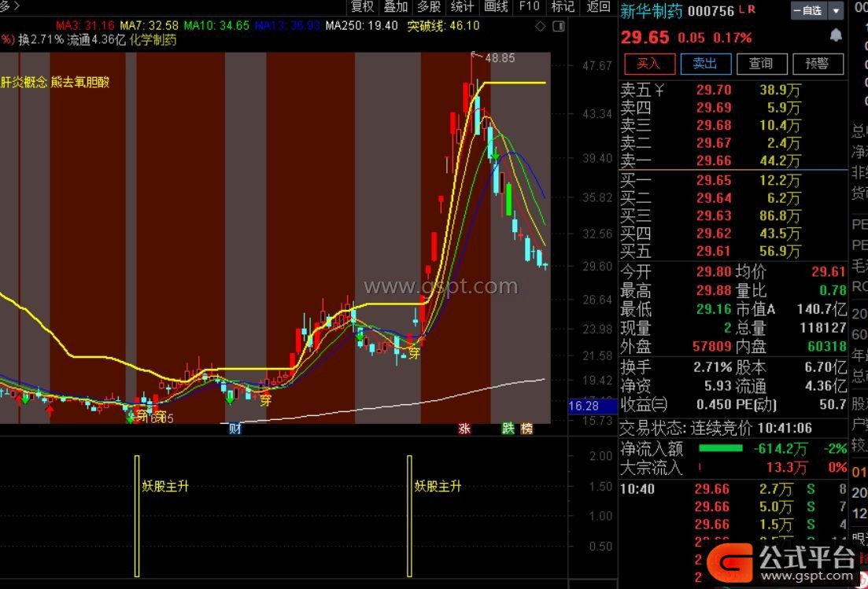Open the 多股 menu

point(429,6)
